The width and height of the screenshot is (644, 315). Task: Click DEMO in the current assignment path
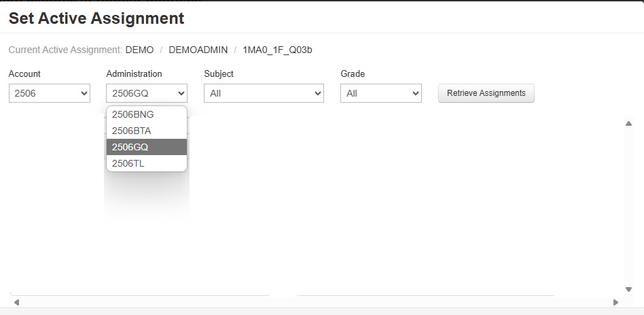[139, 50]
